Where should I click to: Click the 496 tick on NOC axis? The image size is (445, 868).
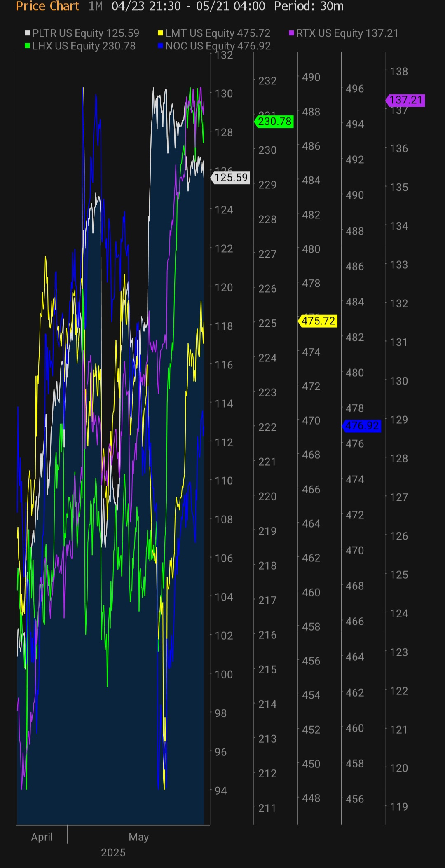coord(355,89)
